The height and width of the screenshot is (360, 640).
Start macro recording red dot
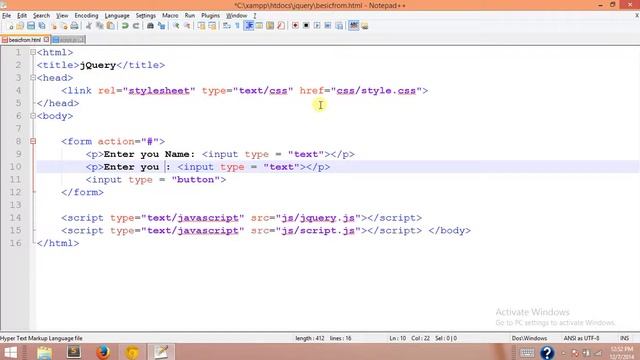[x=295, y=26]
